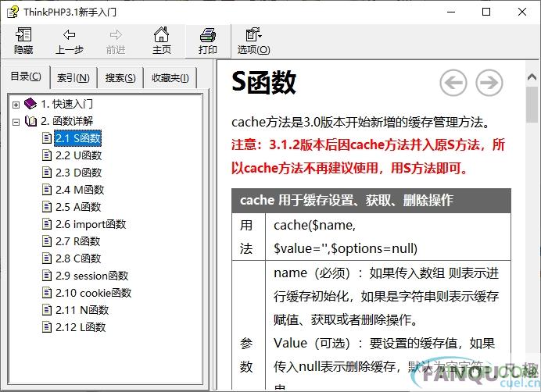Viewport: 541px width, 392px height.
Task: Expand the 1. 快速入门 tree node
Action: click(16, 105)
